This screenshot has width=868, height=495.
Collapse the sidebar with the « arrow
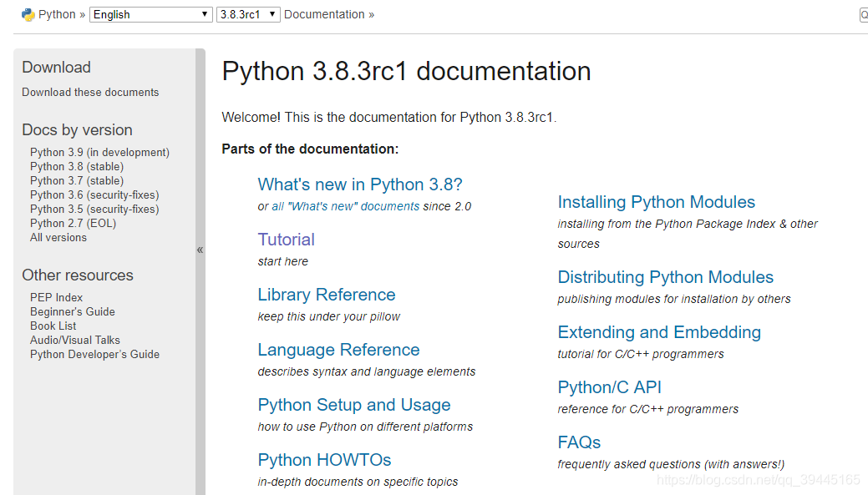200,250
